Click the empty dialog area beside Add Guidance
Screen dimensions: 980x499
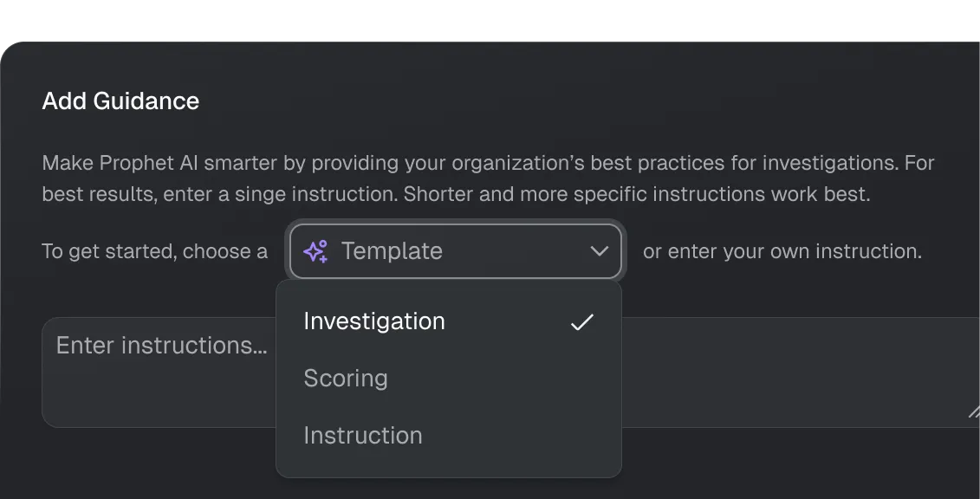click(x=563, y=101)
